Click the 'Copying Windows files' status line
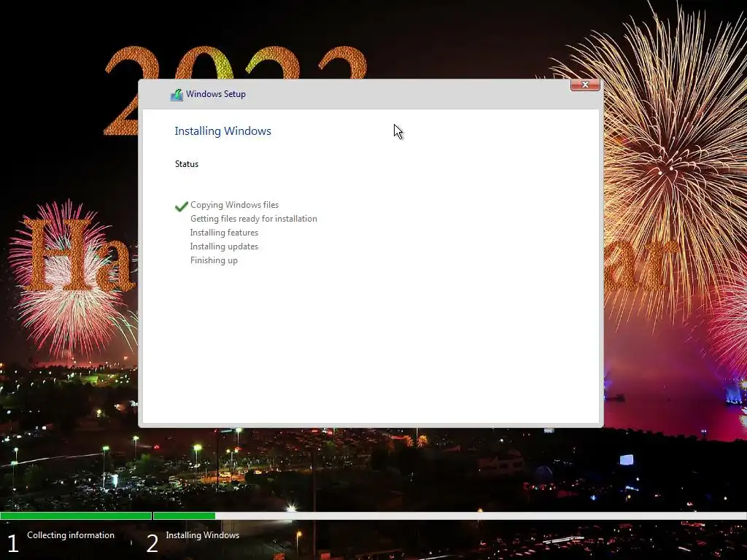Image resolution: width=747 pixels, height=560 pixels. pyautogui.click(x=234, y=205)
